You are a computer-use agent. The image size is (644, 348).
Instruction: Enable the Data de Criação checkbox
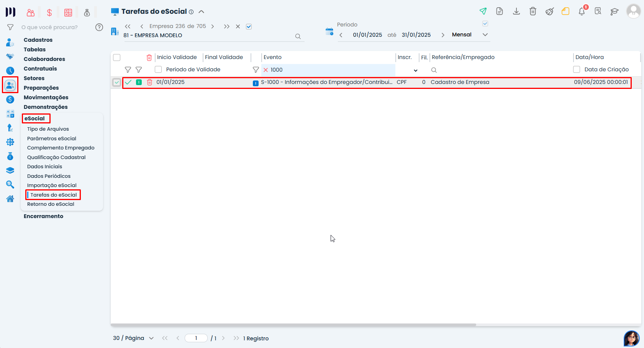[x=577, y=69]
